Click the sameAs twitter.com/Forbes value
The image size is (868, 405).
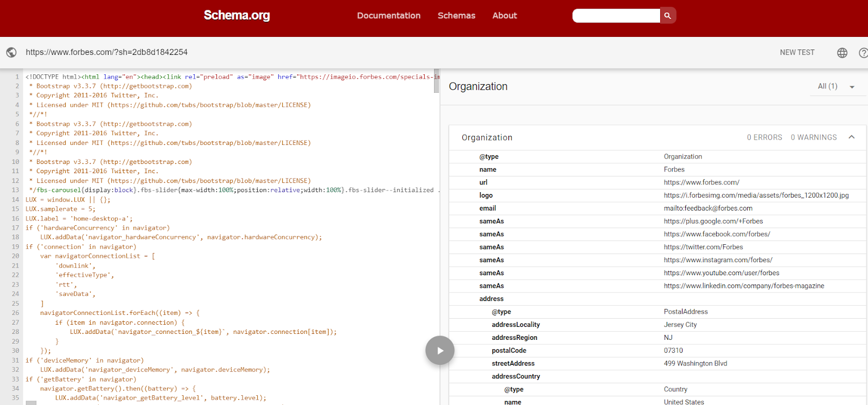(703, 247)
